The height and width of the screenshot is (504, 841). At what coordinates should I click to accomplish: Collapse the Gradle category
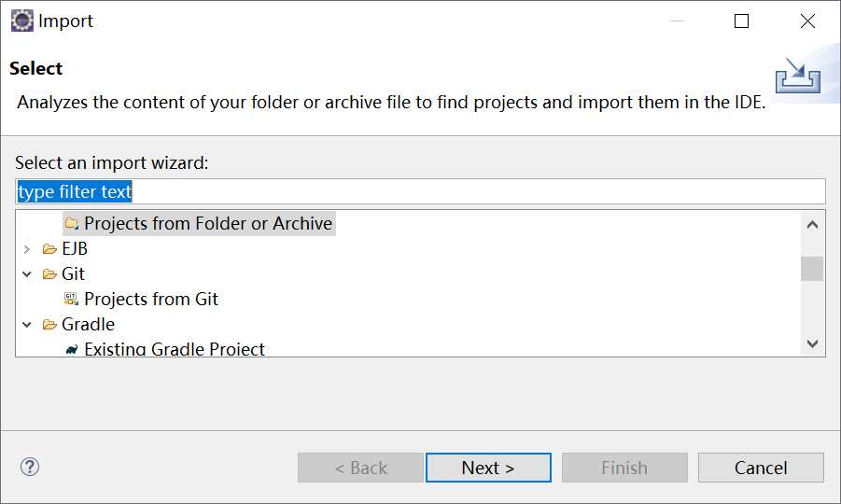tap(27, 325)
